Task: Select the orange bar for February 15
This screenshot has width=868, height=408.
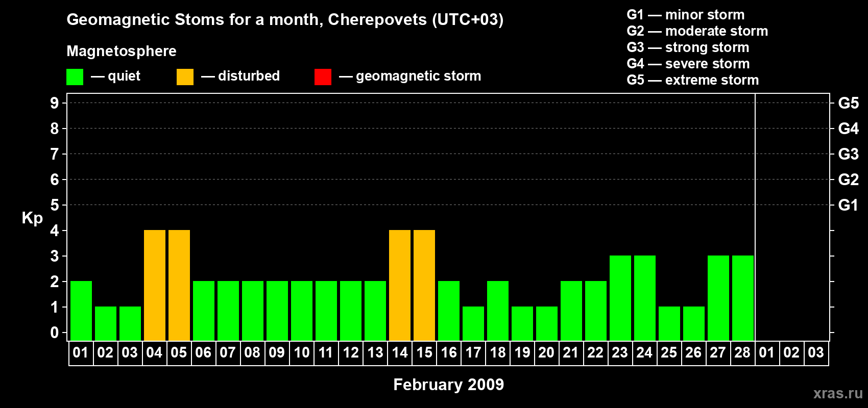Action: point(424,285)
